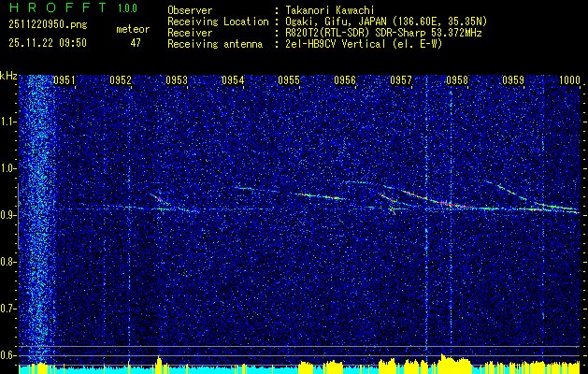Click the 0951 time marker
This screenshot has width=588, height=374.
click(x=65, y=80)
